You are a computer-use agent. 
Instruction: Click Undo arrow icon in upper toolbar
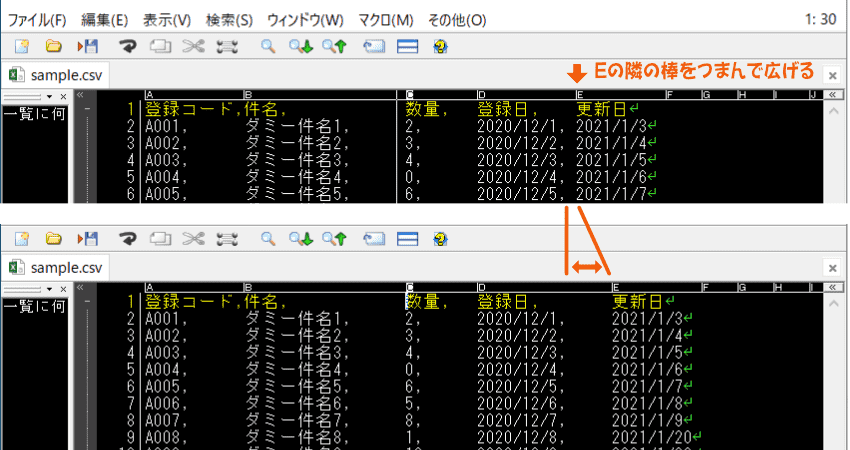128,47
